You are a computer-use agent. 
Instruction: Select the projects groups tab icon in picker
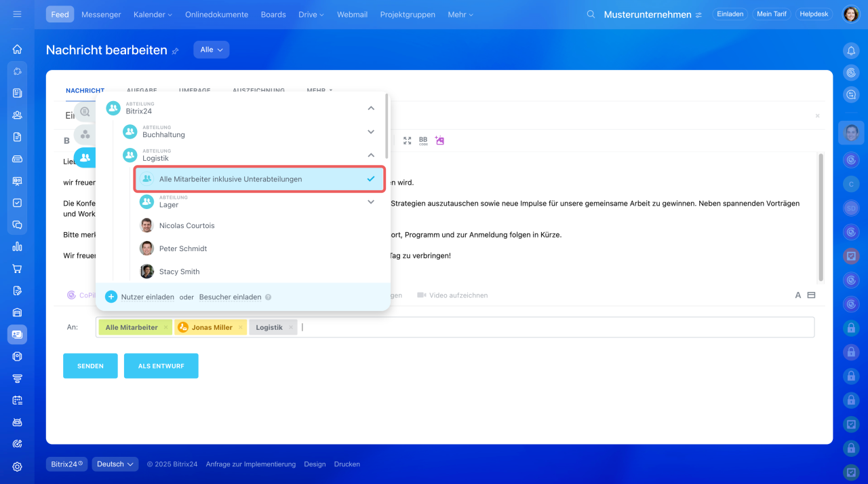[x=85, y=134]
